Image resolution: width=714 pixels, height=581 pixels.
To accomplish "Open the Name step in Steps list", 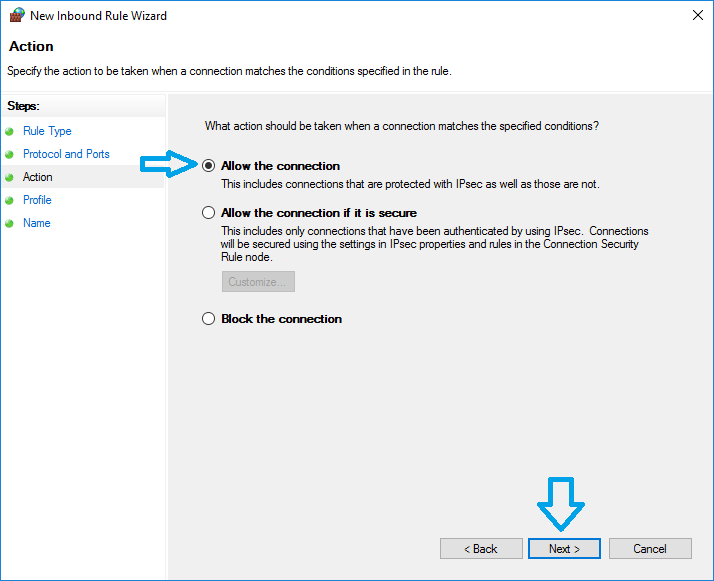I will point(37,223).
